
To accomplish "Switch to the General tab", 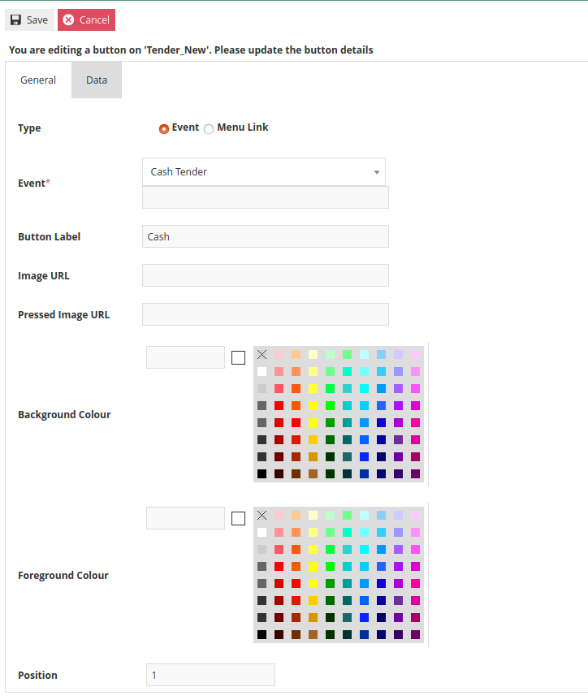I will [38, 80].
